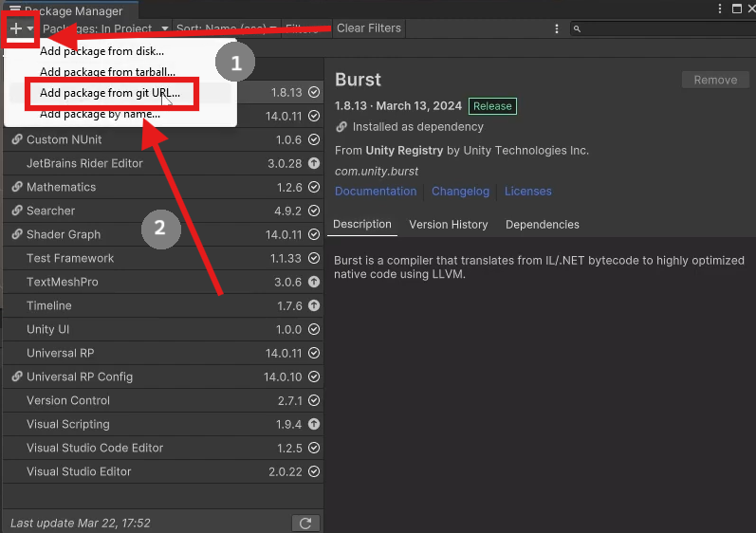Select the Custom NUnit package row
Screen dimensions: 756x533
(163, 139)
